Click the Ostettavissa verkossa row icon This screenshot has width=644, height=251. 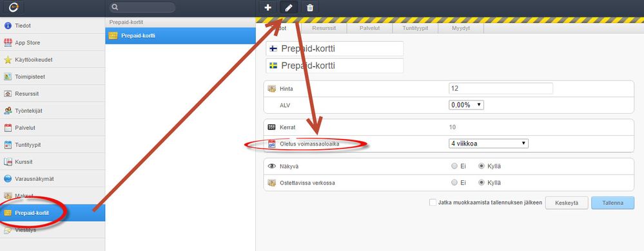coord(271,183)
